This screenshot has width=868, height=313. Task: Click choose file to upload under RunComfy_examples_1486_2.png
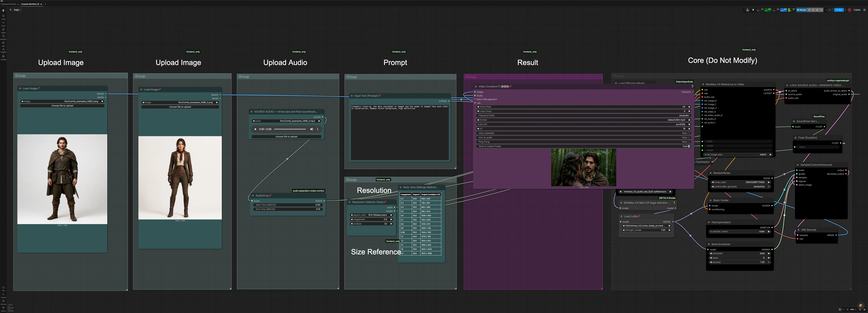(x=180, y=107)
